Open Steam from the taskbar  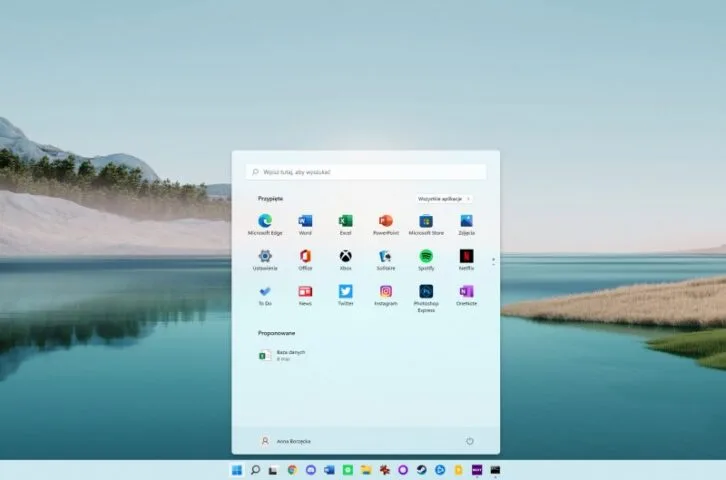pyautogui.click(x=421, y=470)
